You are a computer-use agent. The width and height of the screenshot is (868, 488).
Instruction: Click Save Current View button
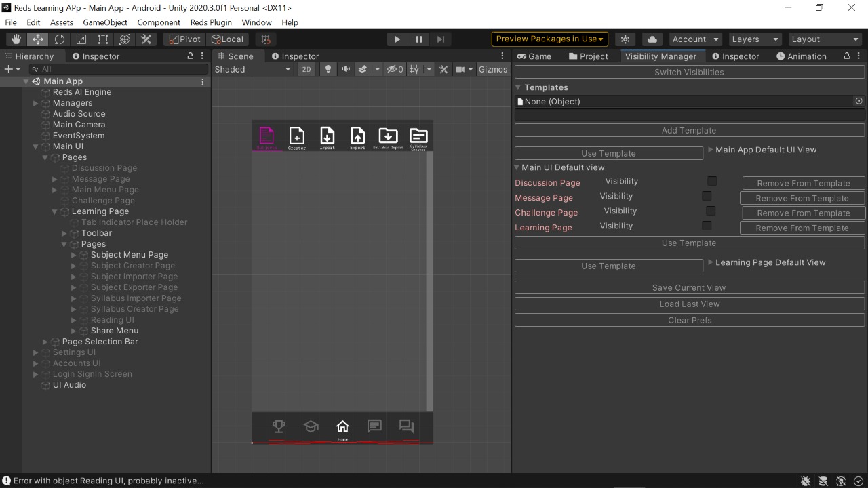[x=689, y=287]
